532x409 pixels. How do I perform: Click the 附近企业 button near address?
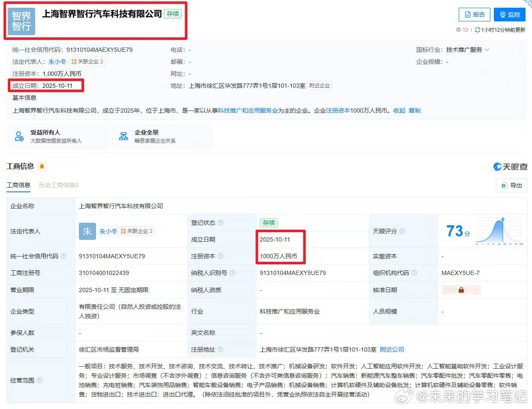point(320,86)
